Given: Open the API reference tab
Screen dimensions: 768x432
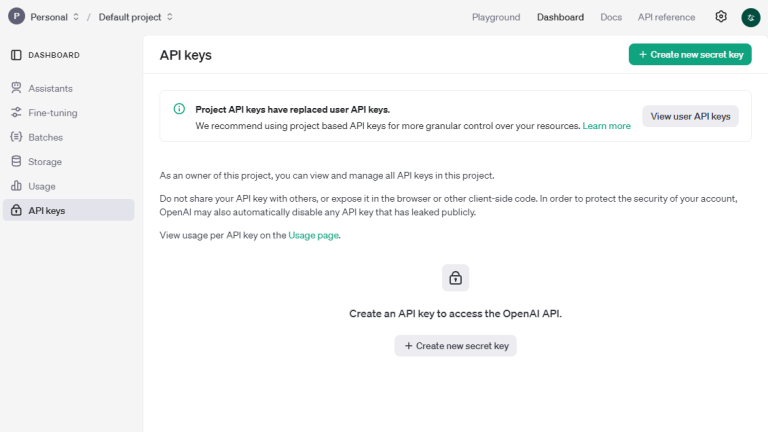Looking at the screenshot, I should click(x=666, y=17).
